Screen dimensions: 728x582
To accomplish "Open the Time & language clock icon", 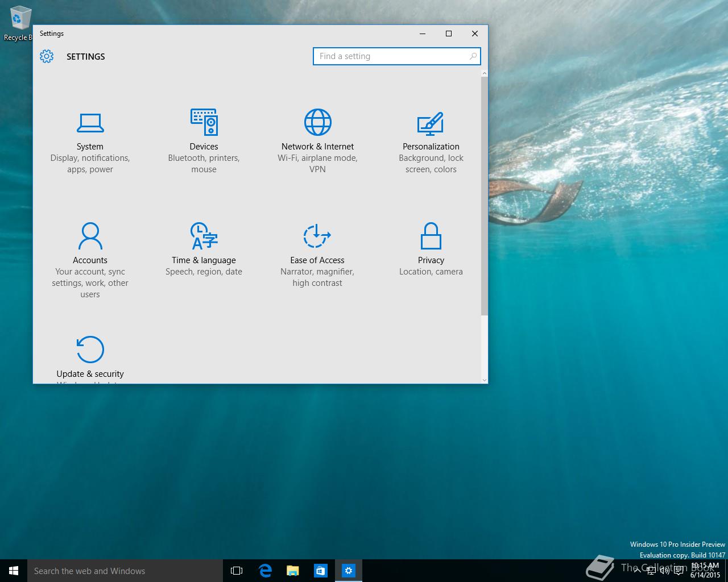I will (204, 236).
